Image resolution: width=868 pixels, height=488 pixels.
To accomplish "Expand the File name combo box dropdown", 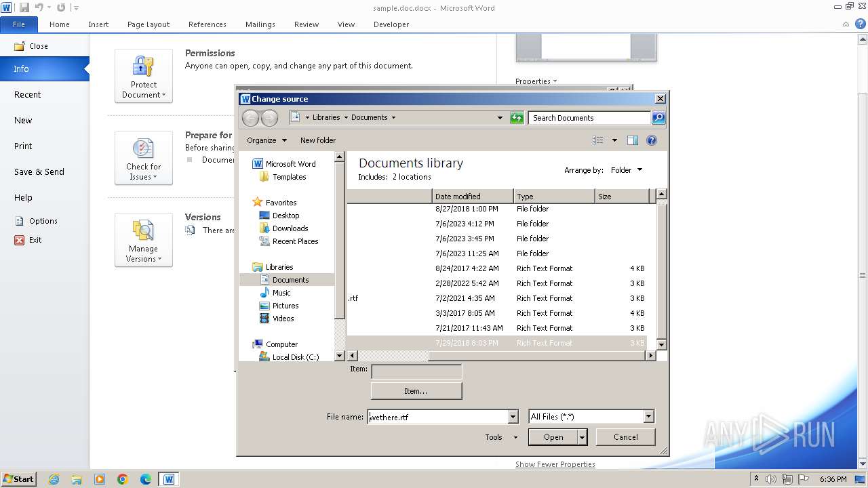I will (513, 417).
